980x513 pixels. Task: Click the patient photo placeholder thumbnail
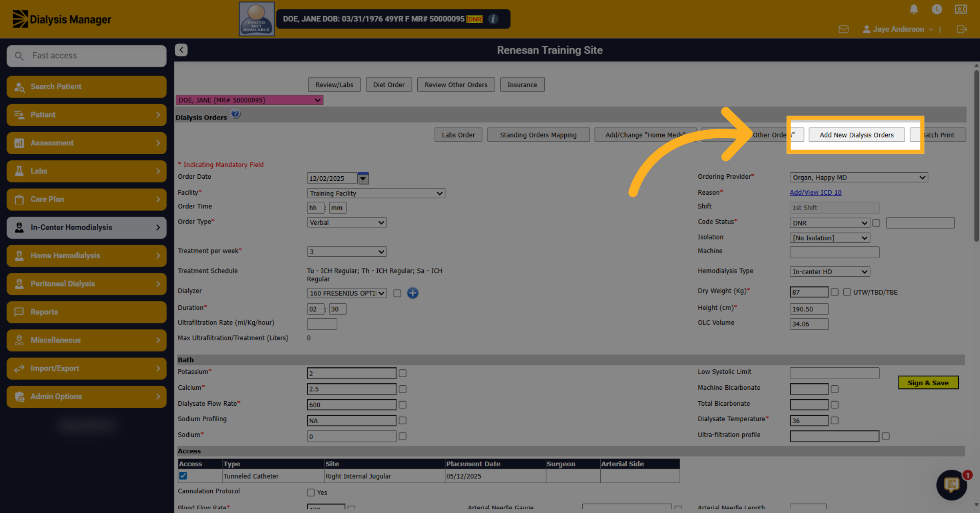click(x=256, y=19)
